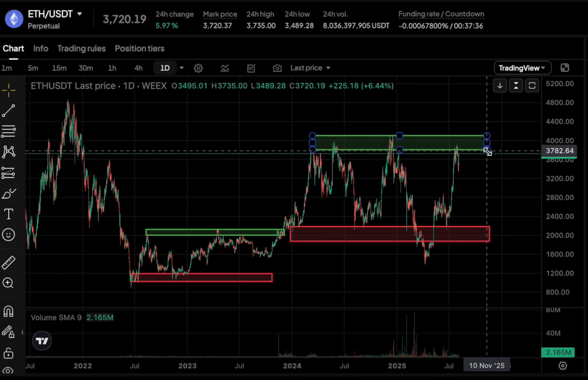Select the crosshair cursor tool
This screenshot has height=380, width=588.
[8, 90]
